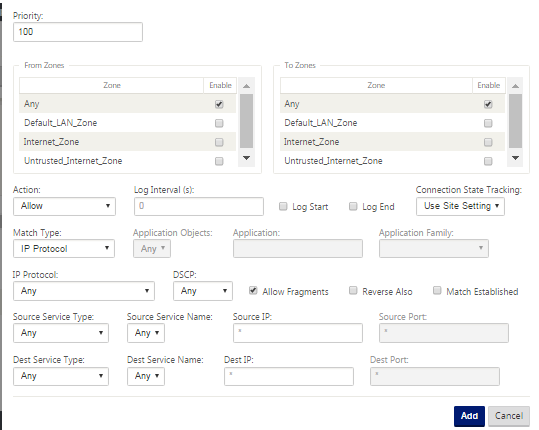The image size is (539, 430).
Task: Click the Priority input field
Action: (x=78, y=32)
